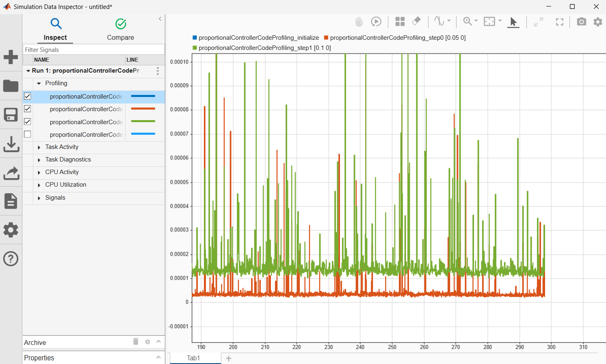Click red line swatch of second signal
This screenshot has width=606, height=364.
(143, 109)
